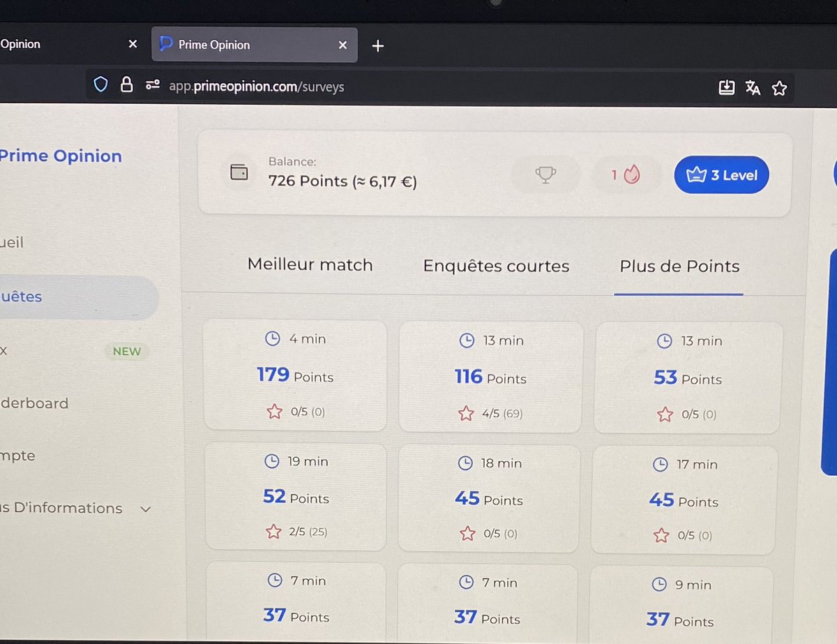Close the active Prime Opinion tab
Screen dimensions: 837x644
click(342, 45)
